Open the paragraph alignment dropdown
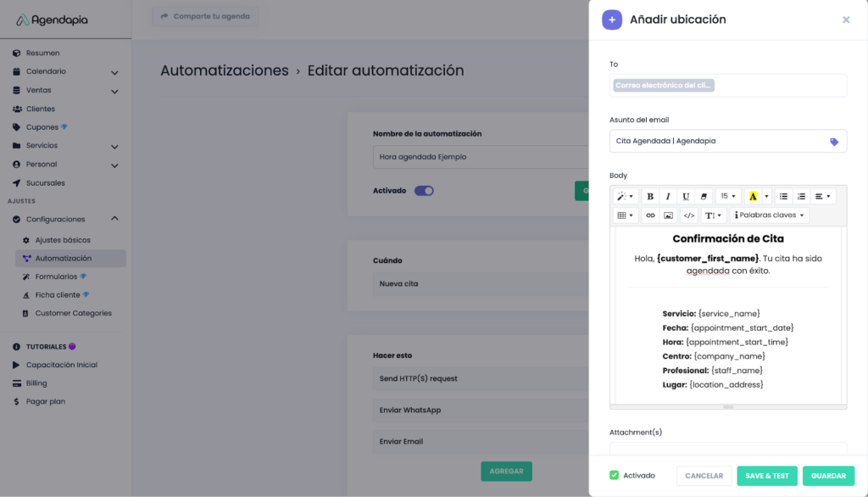 822,197
